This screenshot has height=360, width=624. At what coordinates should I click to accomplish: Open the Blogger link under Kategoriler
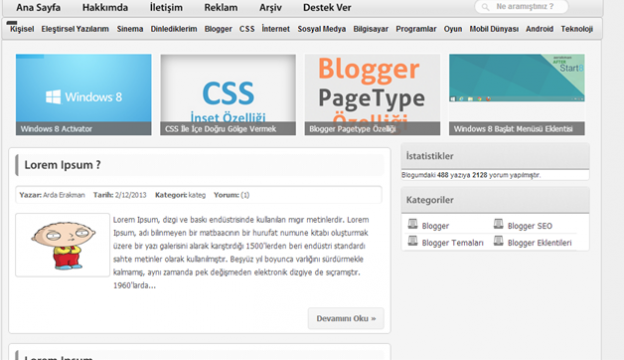click(x=435, y=226)
